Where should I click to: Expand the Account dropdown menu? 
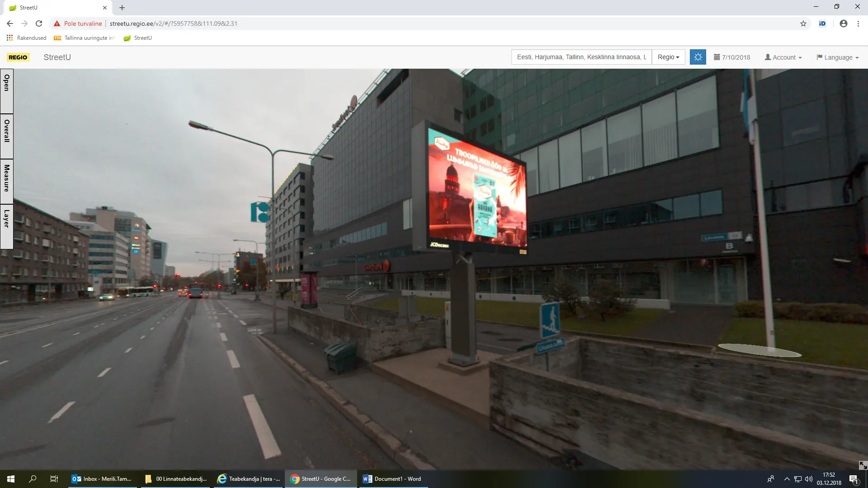pos(783,57)
